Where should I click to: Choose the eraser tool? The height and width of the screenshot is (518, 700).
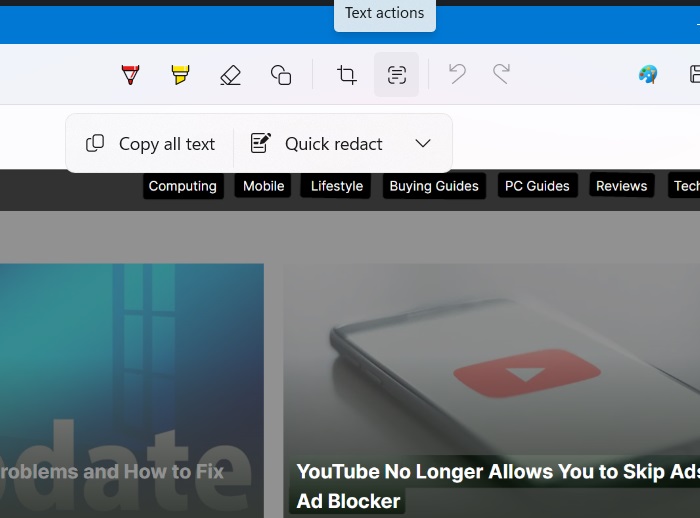230,75
